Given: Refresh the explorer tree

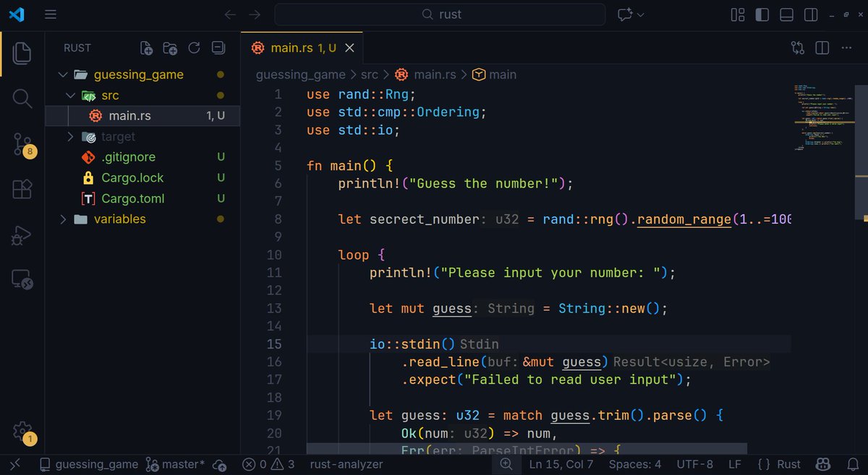Looking at the screenshot, I should (194, 49).
